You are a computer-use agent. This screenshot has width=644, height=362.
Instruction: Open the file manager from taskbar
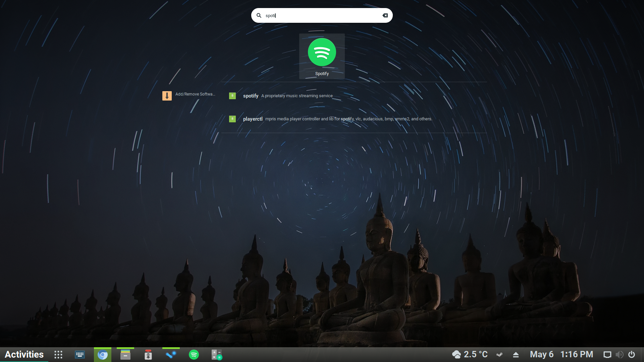tap(125, 355)
